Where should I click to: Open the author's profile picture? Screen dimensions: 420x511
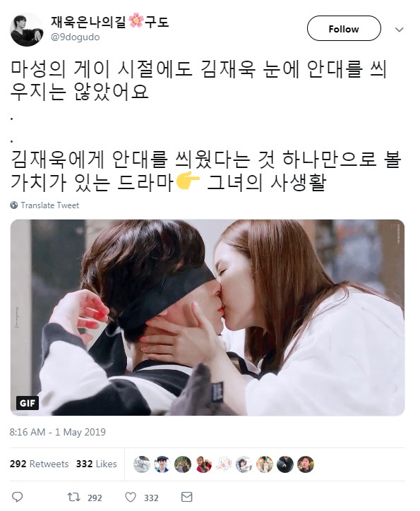pos(27,30)
